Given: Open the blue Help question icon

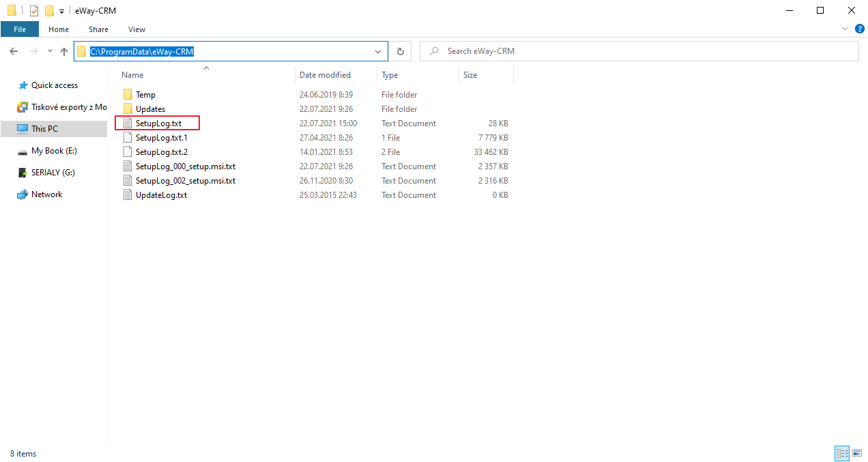Looking at the screenshot, I should [x=859, y=29].
